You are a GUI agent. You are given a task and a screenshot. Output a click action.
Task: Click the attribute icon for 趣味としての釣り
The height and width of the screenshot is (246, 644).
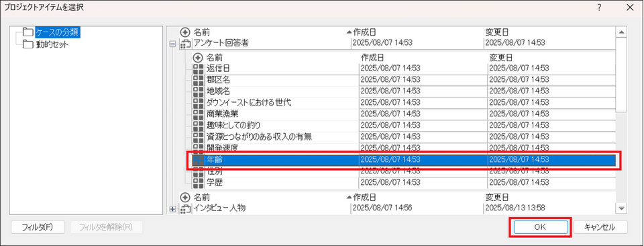[199, 126]
